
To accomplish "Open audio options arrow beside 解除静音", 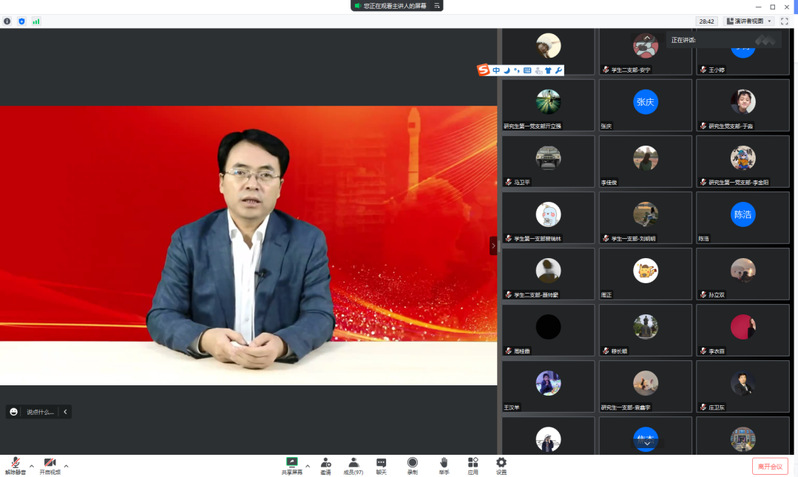I will pos(32,466).
